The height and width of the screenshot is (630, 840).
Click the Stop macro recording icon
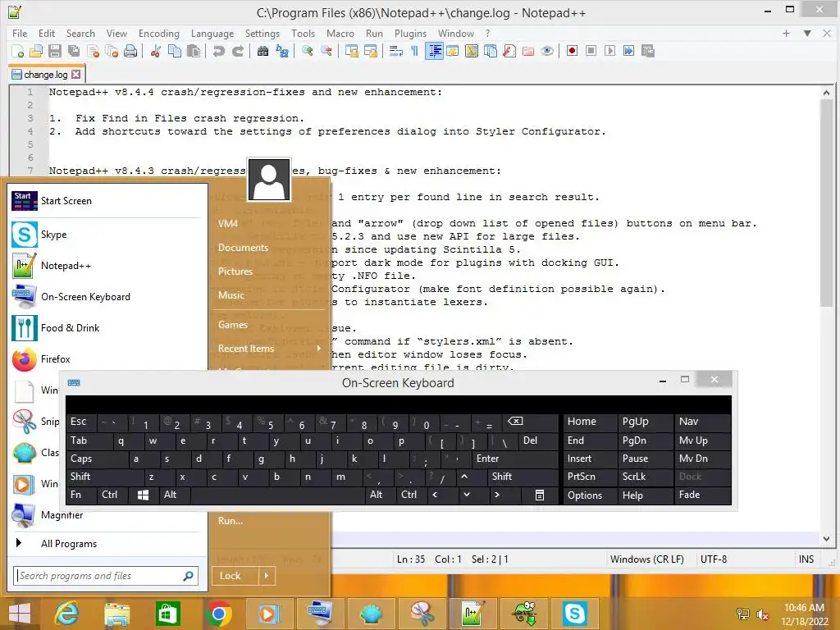(591, 52)
